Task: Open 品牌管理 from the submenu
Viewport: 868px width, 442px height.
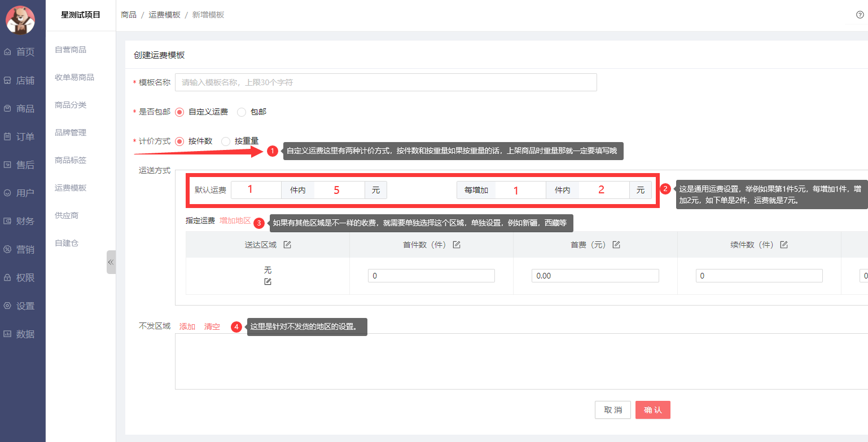Action: coord(71,132)
